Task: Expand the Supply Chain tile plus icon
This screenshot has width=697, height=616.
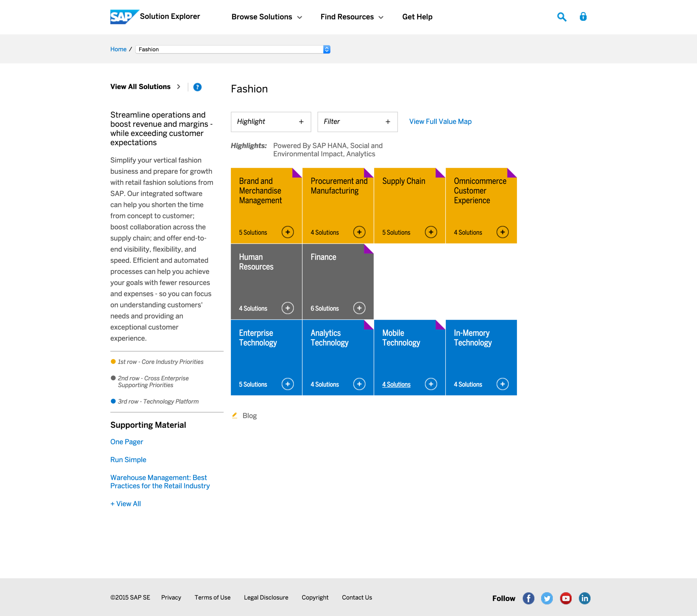Action: tap(431, 232)
